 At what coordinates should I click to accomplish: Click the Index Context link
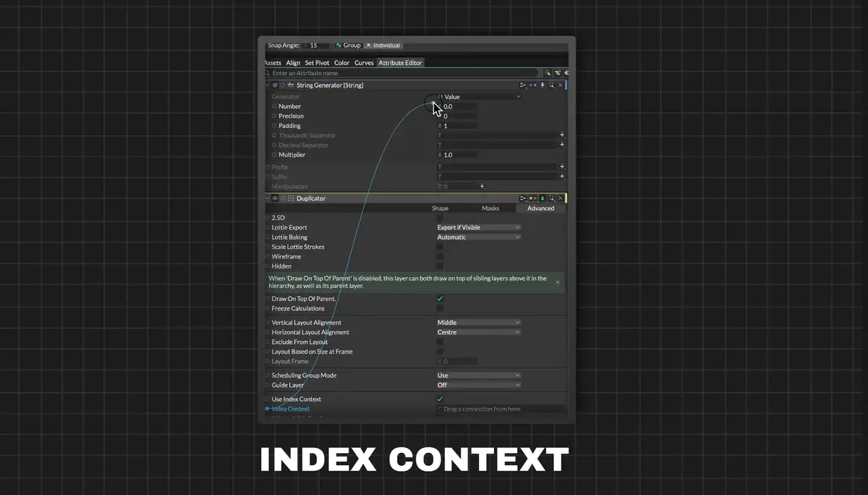(x=289, y=408)
